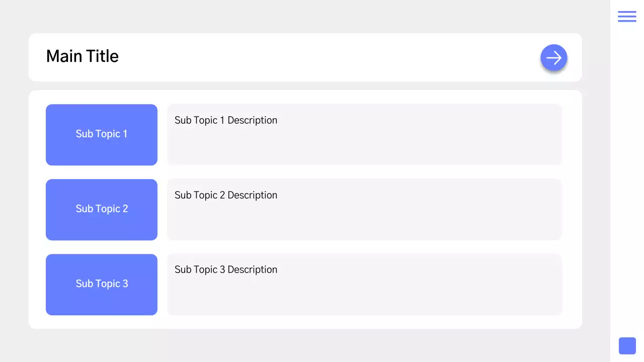Open the hamburger menu icon
The image size is (644, 362).
click(x=627, y=16)
